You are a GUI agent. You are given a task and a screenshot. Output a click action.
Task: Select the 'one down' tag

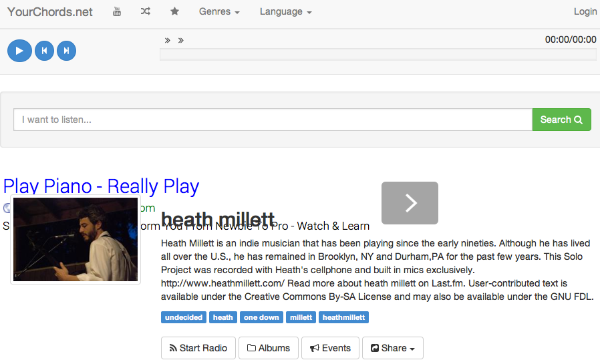(x=262, y=317)
